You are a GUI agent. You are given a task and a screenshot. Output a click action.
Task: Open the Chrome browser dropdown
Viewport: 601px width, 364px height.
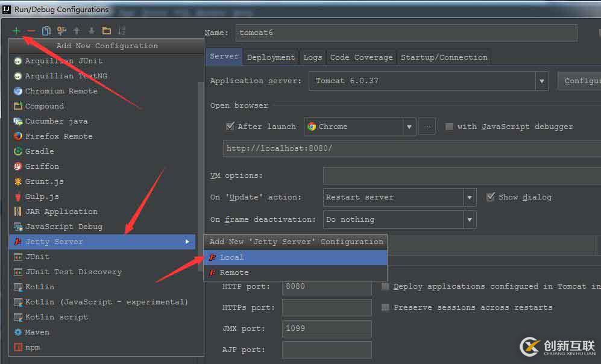pyautogui.click(x=360, y=127)
